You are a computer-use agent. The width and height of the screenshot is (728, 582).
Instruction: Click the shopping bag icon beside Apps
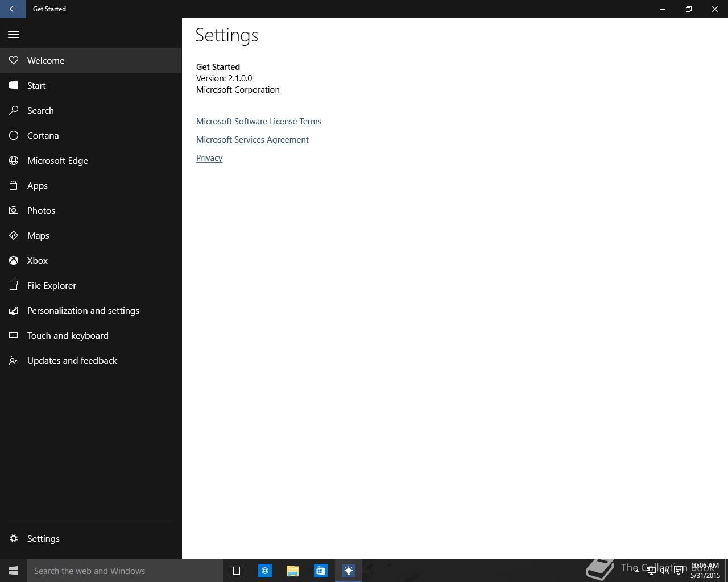click(14, 185)
